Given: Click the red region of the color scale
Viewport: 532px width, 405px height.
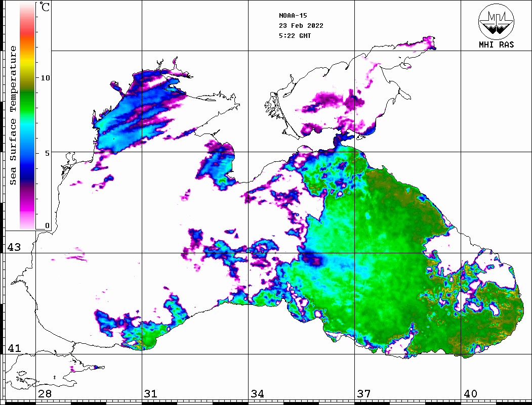Looking at the screenshot, I should [x=27, y=32].
